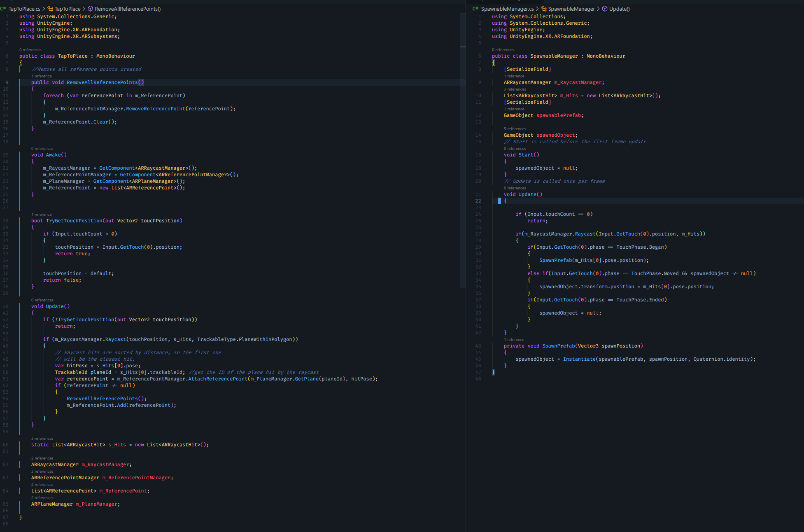This screenshot has height=532, width=804.
Task: Open '0 references' lens above class SpawnableManager
Action: pos(503,50)
